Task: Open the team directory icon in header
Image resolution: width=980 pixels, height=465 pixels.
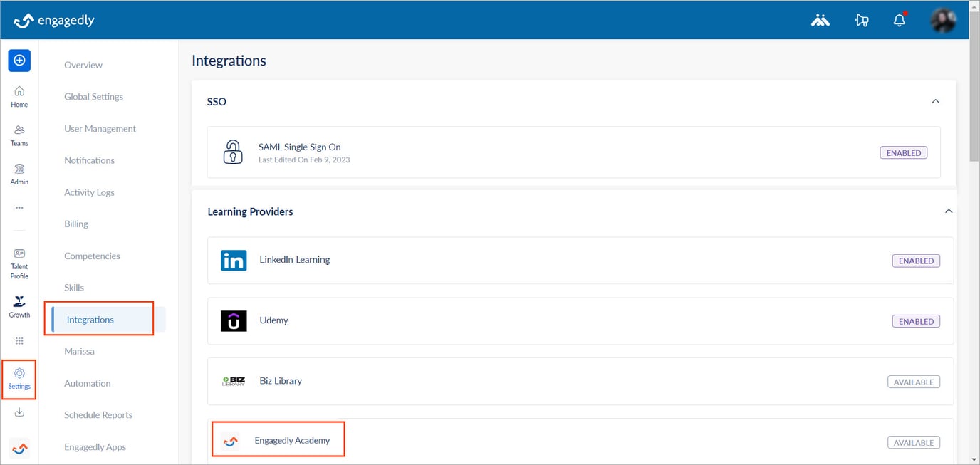Action: [820, 21]
